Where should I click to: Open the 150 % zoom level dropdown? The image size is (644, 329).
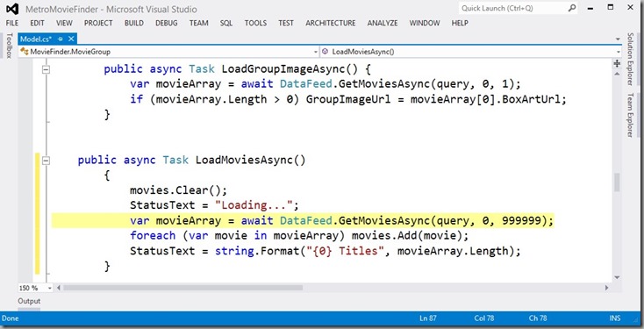point(50,288)
